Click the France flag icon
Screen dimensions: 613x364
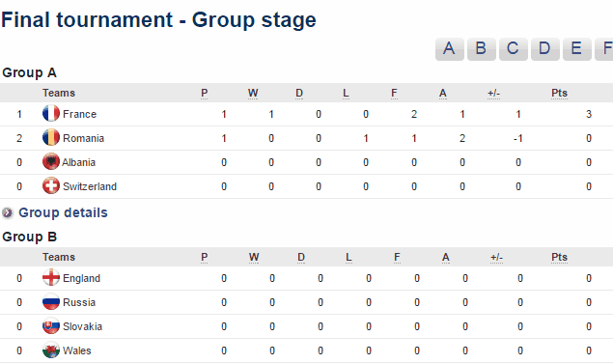(x=51, y=114)
